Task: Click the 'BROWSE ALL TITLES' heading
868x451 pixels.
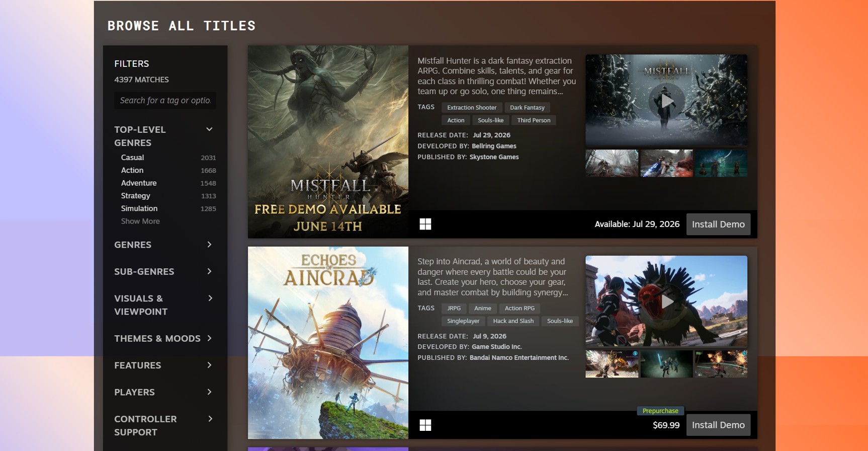Action: [x=182, y=26]
